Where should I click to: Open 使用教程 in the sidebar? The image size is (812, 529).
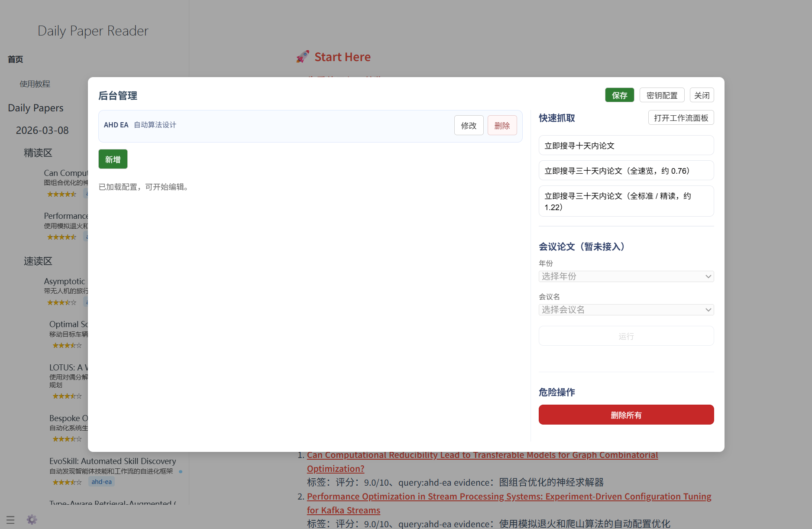tap(35, 84)
